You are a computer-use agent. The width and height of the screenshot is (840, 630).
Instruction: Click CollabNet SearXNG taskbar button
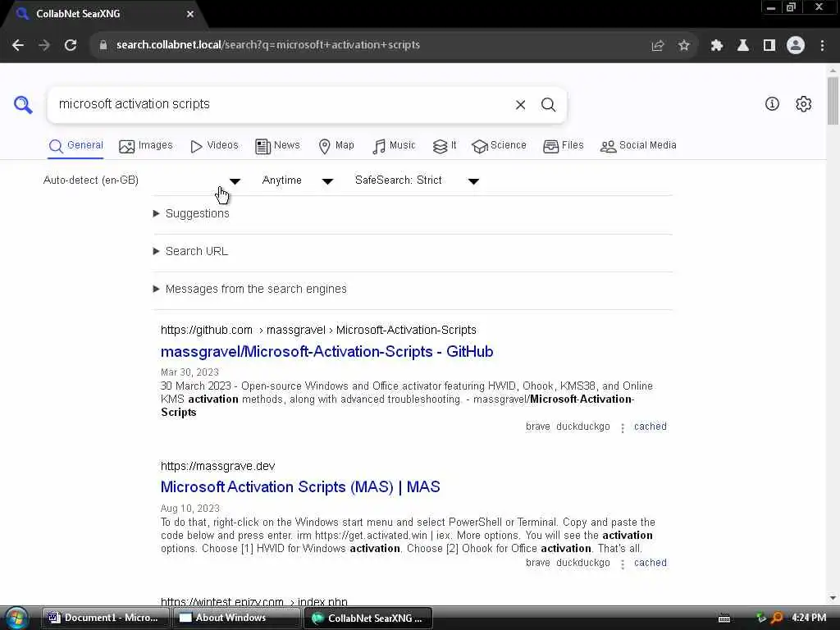tap(368, 619)
